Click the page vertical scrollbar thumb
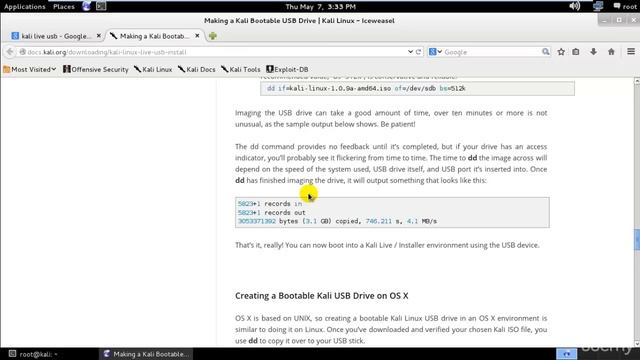 (637, 240)
